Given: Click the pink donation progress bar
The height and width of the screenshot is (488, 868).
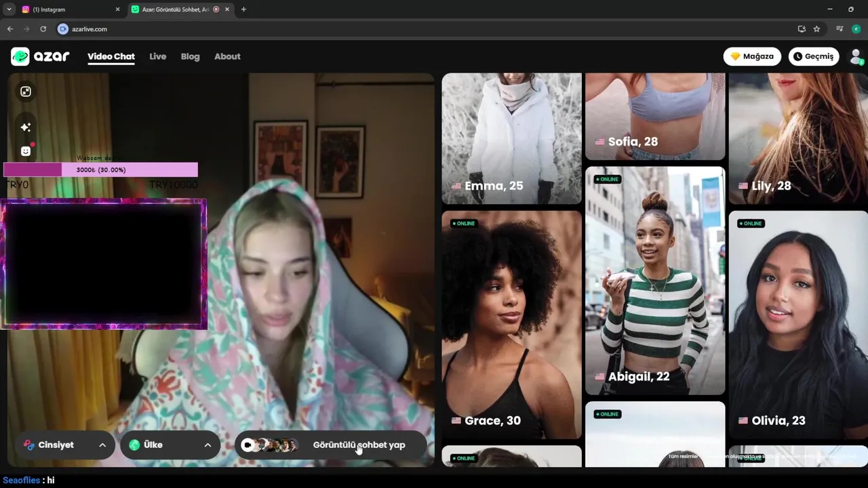Looking at the screenshot, I should [x=100, y=169].
